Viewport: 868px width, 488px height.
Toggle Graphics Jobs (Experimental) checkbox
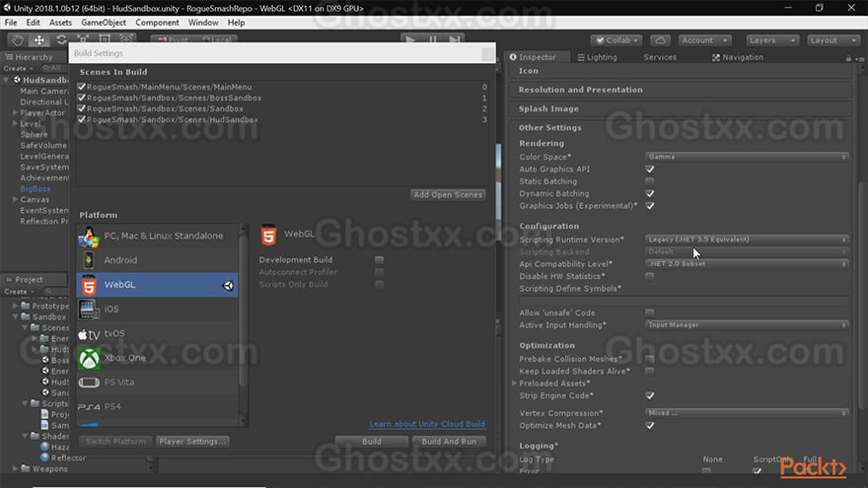[650, 206]
